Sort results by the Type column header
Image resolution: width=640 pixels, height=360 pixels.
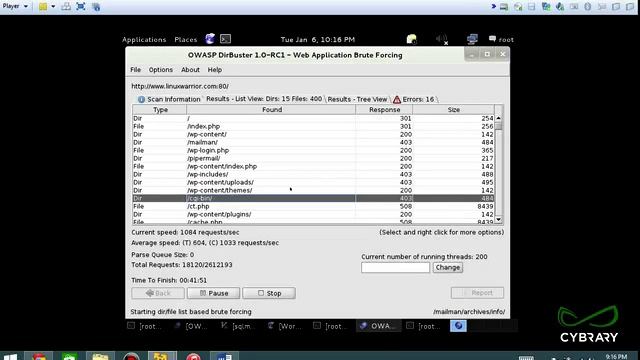tap(160, 110)
